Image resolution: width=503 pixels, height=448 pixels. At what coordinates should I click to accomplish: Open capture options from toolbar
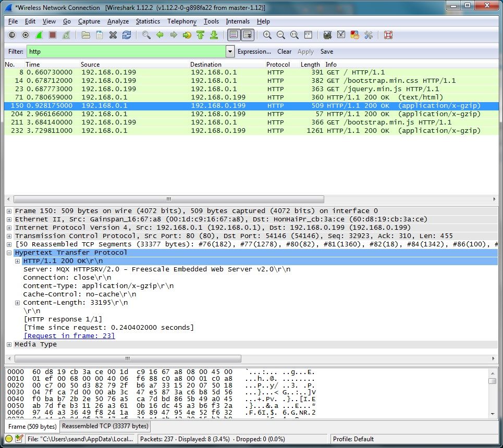26,35
